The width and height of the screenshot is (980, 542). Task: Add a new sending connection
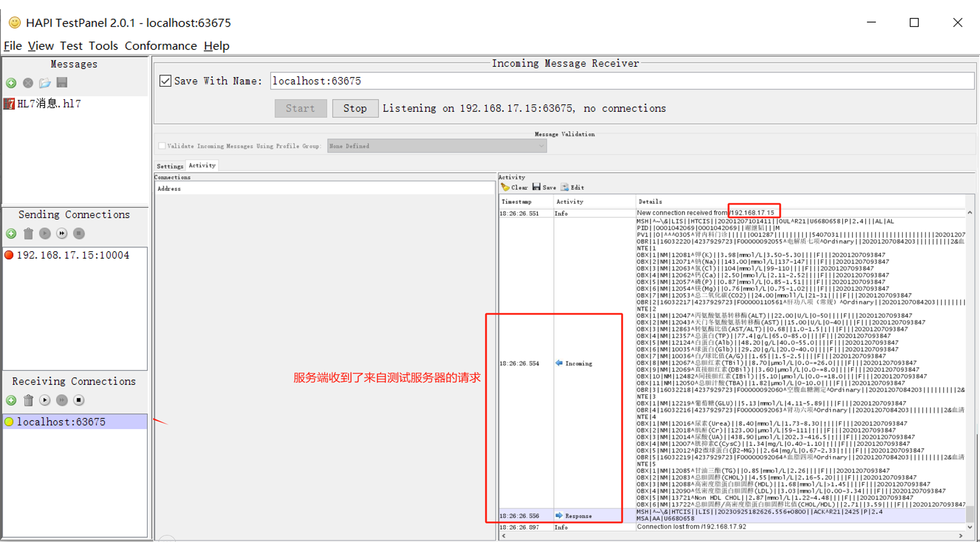tap(11, 234)
